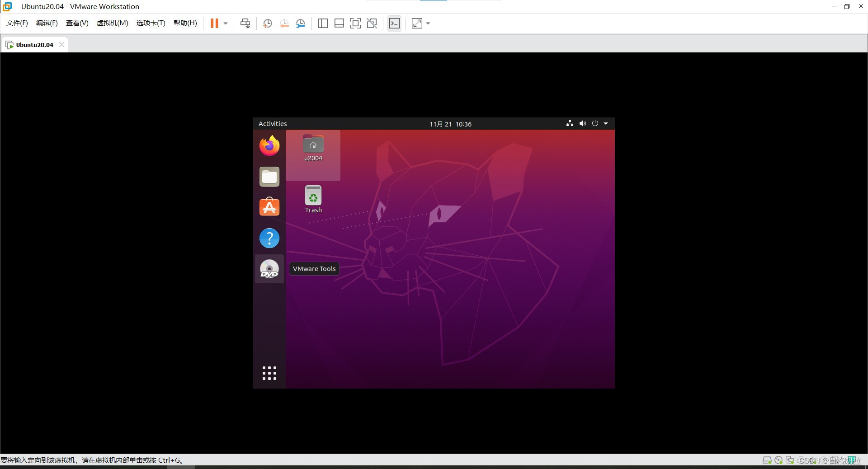Click the volume icon in Ubuntu top bar

583,123
